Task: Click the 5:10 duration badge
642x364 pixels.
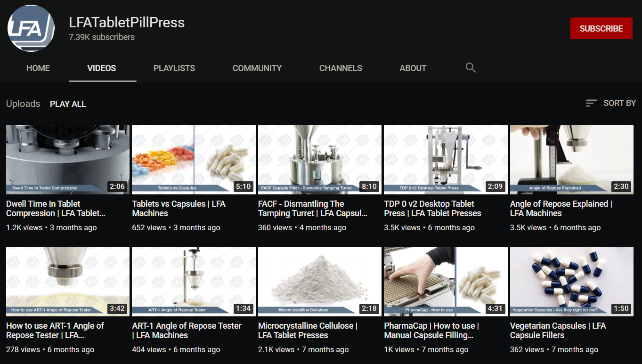Action: 243,186
